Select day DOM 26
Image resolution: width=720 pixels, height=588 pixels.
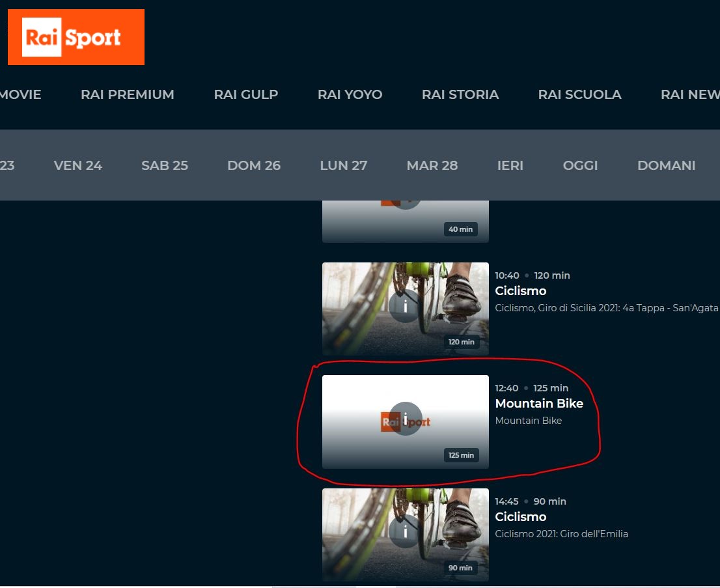pyautogui.click(x=254, y=165)
